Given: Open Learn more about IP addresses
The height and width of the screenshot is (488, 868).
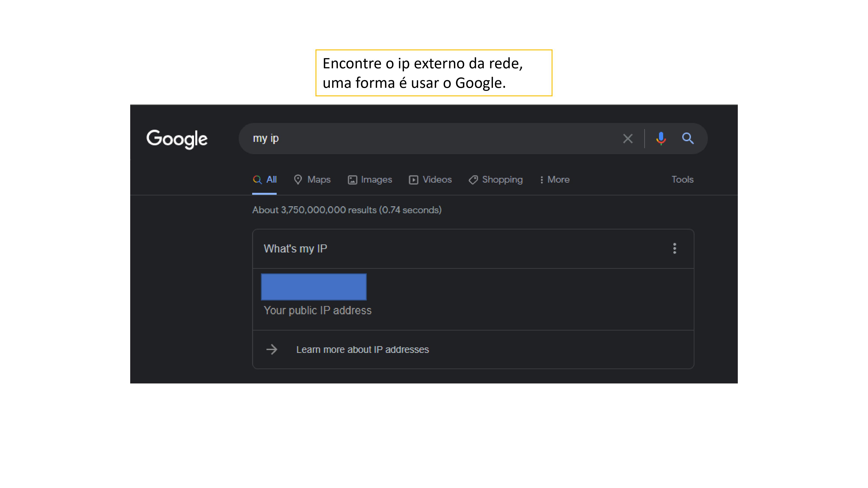Looking at the screenshot, I should [362, 350].
